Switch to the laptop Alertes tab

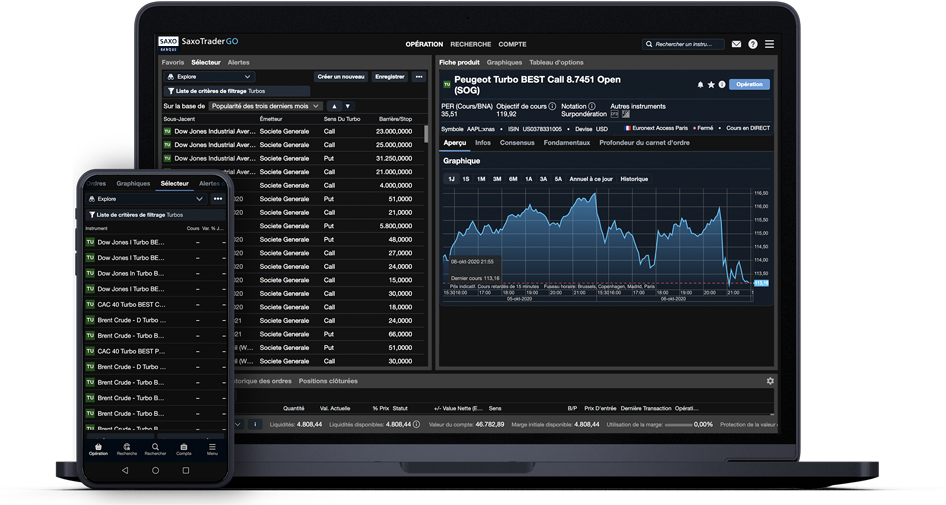pyautogui.click(x=238, y=62)
